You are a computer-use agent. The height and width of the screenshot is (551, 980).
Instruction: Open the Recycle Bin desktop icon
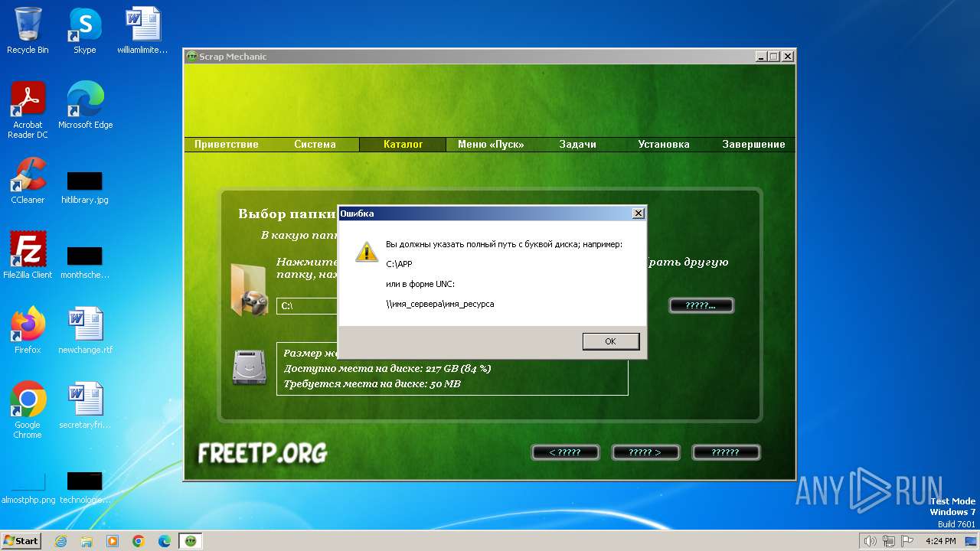(x=28, y=31)
